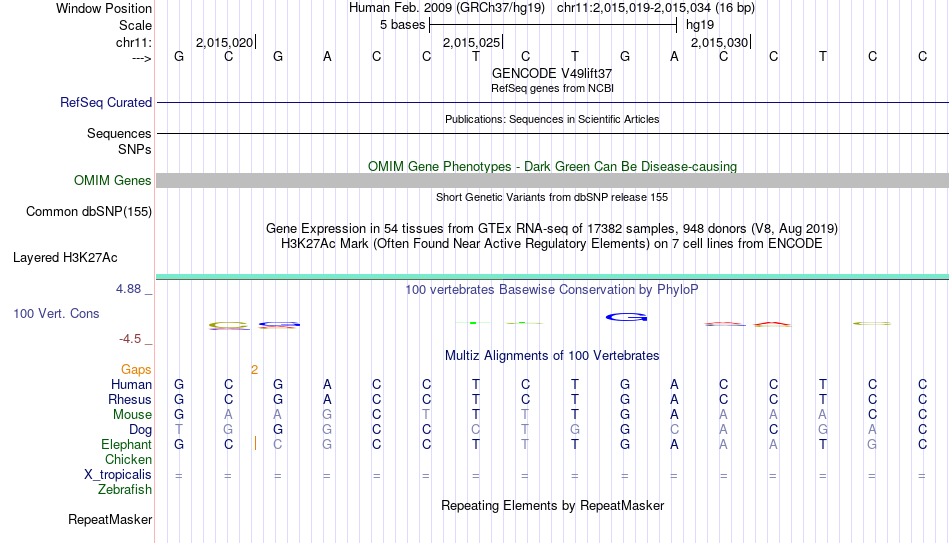Click the Chicken species row label
The height and width of the screenshot is (543, 950).
pyautogui.click(x=128, y=459)
